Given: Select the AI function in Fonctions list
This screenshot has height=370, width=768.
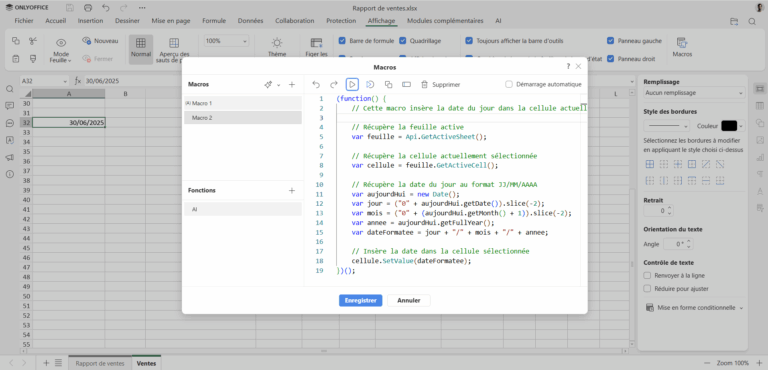Looking at the screenshot, I should [243, 209].
